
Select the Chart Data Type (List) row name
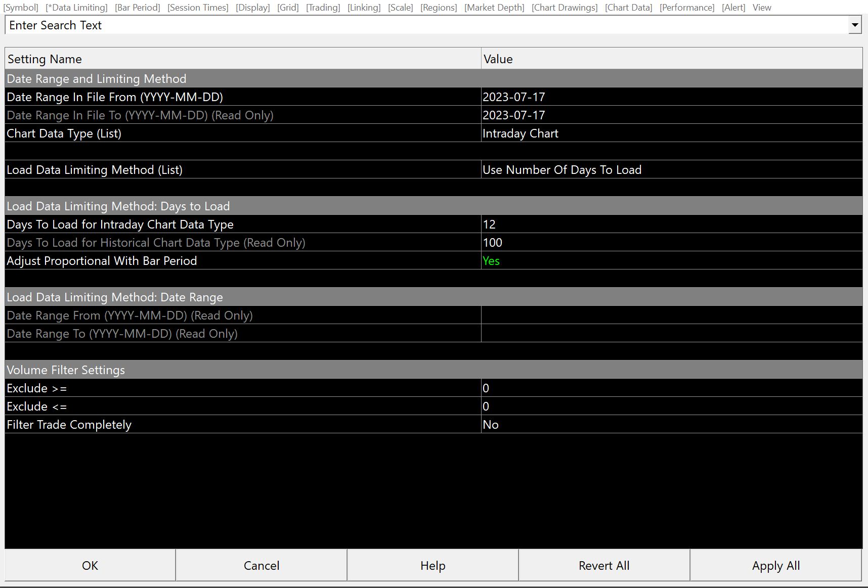243,133
